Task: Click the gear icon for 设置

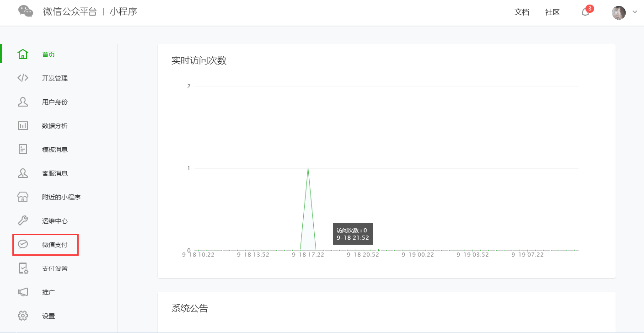Action: tap(23, 316)
